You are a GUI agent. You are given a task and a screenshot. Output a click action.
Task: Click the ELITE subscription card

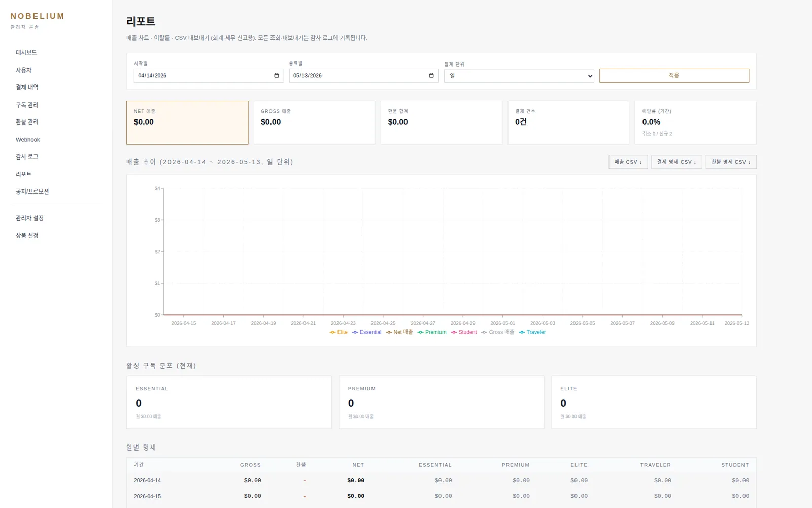tap(654, 402)
